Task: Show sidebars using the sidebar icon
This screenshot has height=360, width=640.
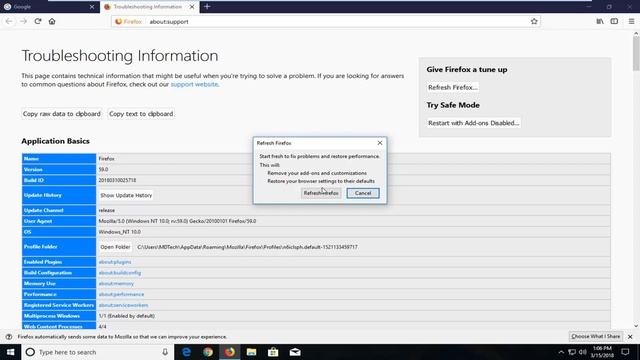Action: point(614,21)
